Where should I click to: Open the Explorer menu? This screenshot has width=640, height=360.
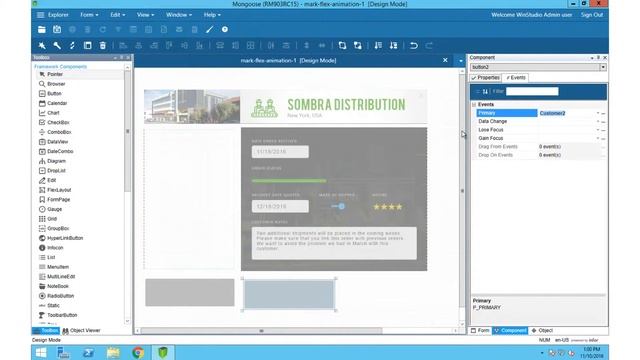point(53,15)
